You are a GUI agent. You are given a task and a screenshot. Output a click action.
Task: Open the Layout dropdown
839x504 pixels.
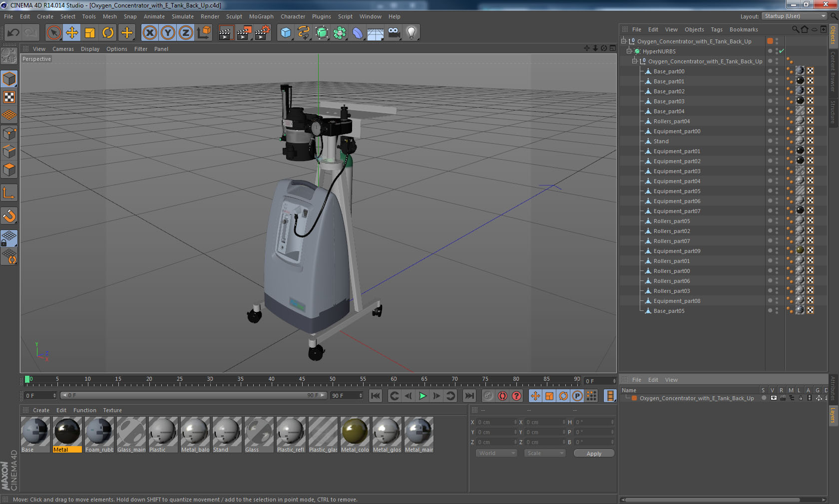[795, 16]
